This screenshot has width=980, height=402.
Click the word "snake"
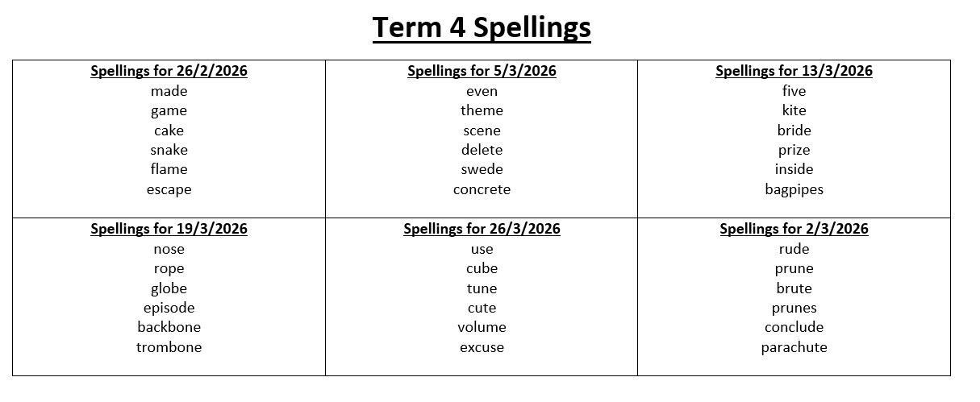pyautogui.click(x=169, y=150)
